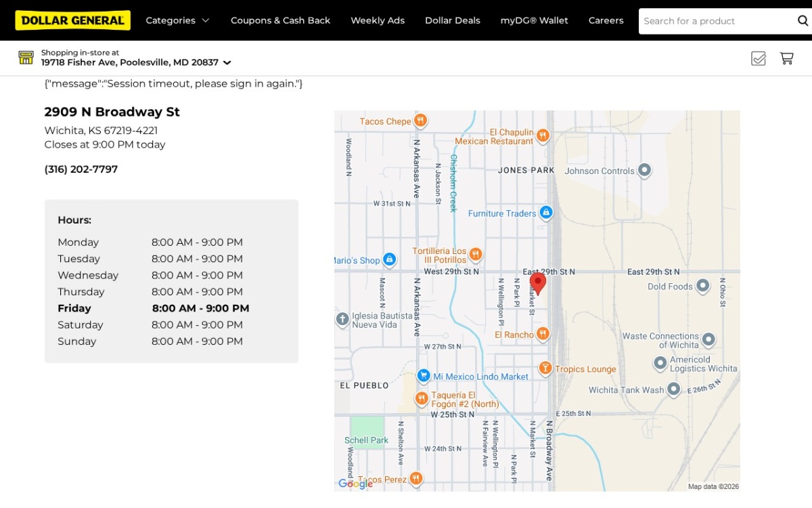Select Tropics Lounge bar marker

[545, 368]
